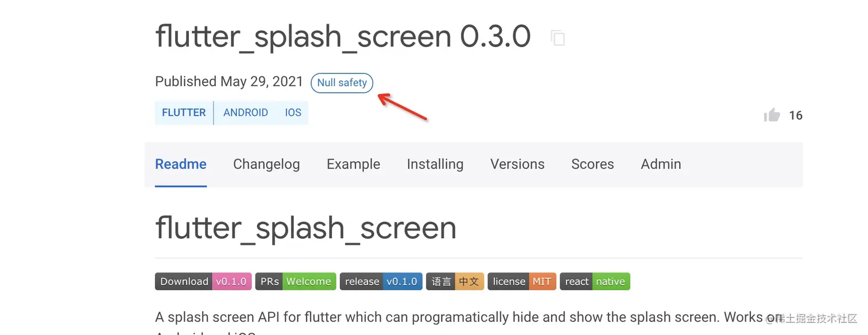Click the PRs Welcome badge
This screenshot has width=868, height=335.
coord(296,282)
